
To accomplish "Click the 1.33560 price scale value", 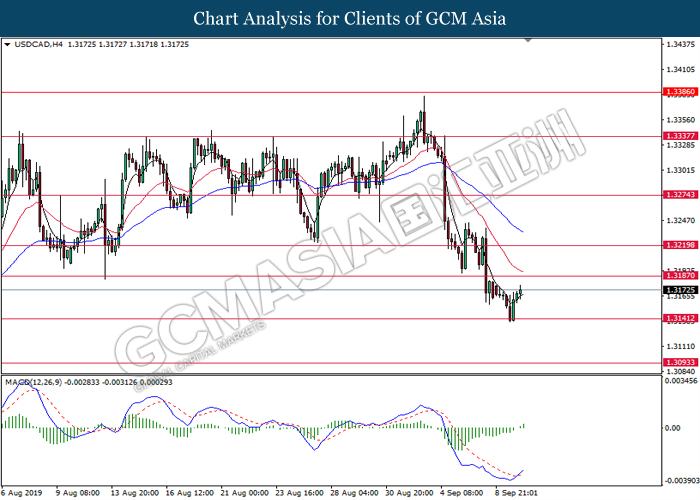I will (x=681, y=120).
